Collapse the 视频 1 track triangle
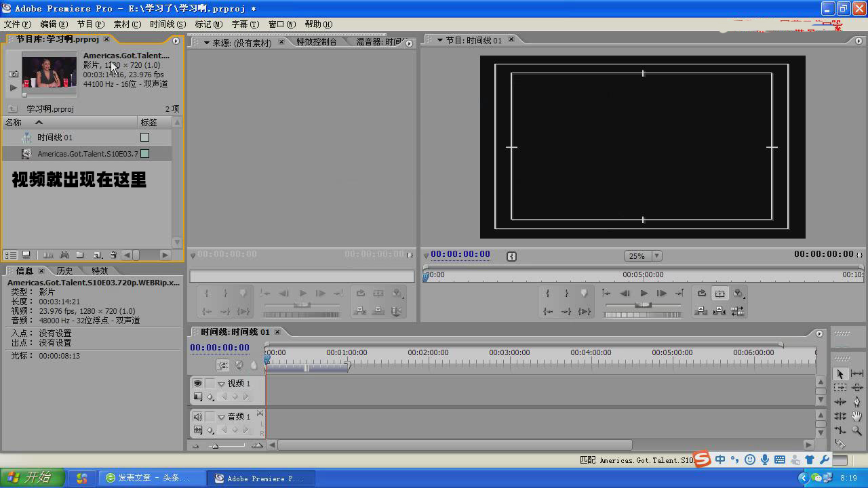 point(221,384)
